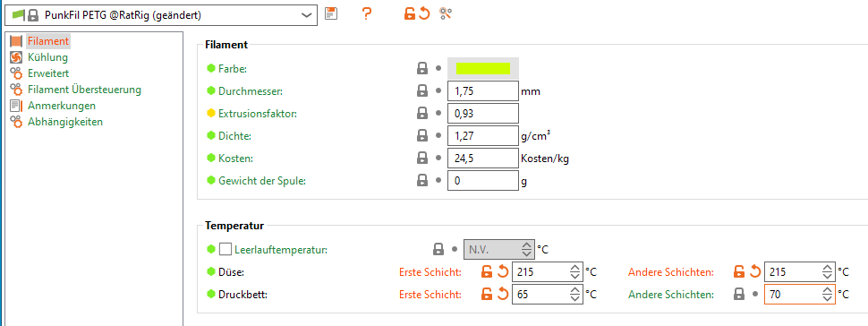
Task: Click the lock icon beside Extrusionsfaktor
Action: (x=422, y=114)
